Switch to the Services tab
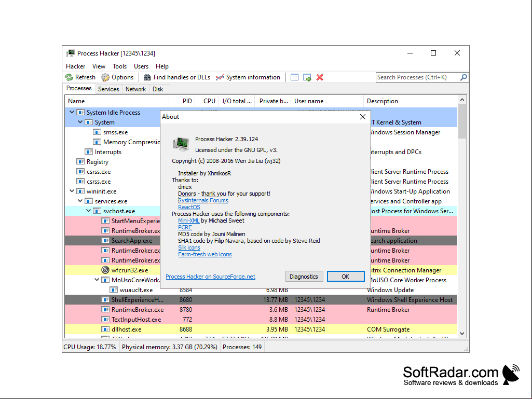This screenshot has width=532, height=399. click(x=108, y=89)
